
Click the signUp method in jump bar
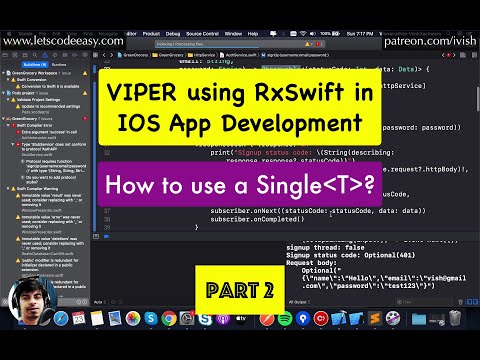[295, 55]
